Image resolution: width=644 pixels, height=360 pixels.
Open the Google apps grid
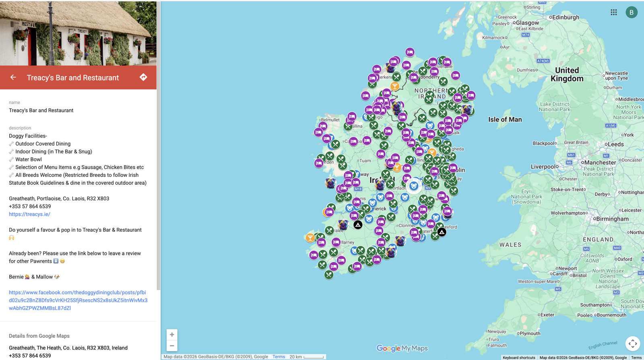click(613, 12)
